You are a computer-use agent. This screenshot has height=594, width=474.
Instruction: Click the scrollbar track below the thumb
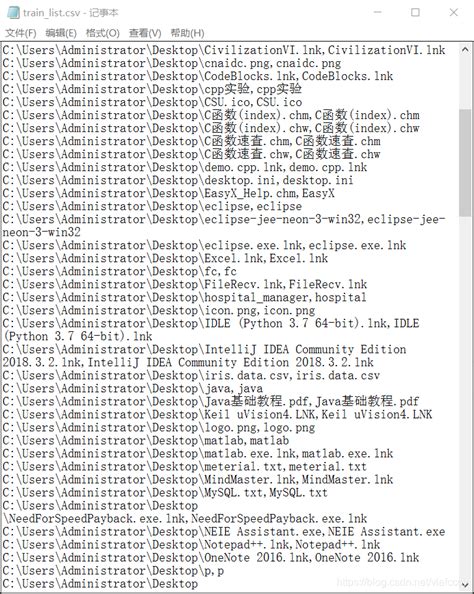point(465,398)
